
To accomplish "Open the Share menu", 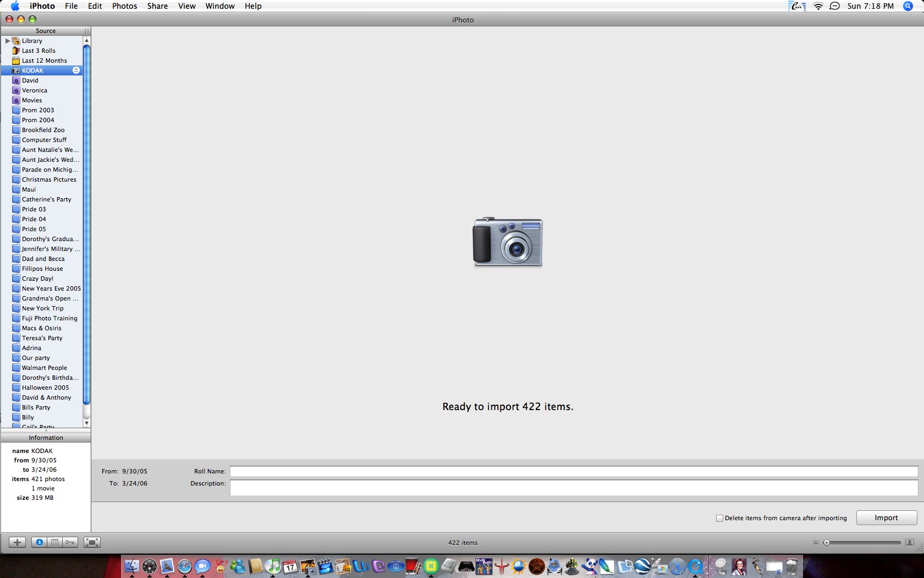I will [157, 6].
